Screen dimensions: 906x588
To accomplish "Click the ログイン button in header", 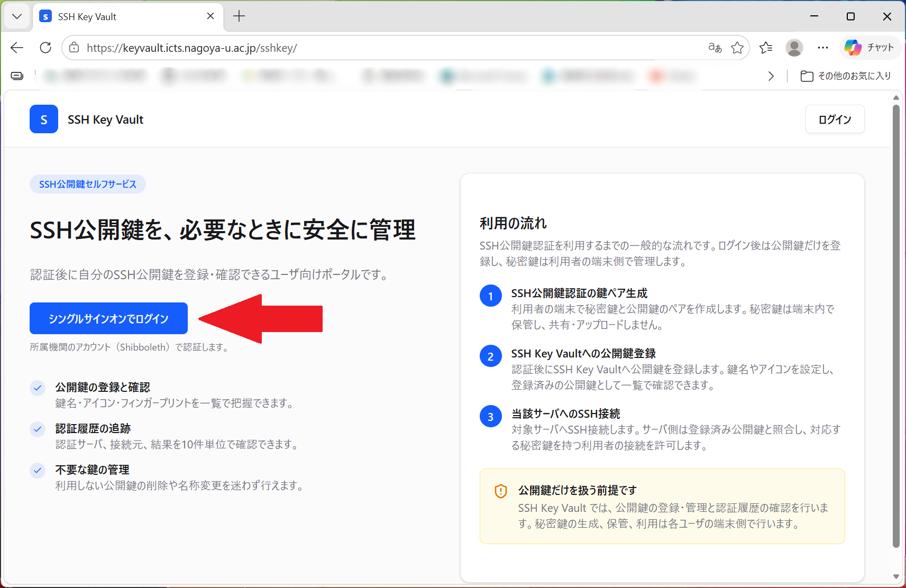I will pos(835,119).
